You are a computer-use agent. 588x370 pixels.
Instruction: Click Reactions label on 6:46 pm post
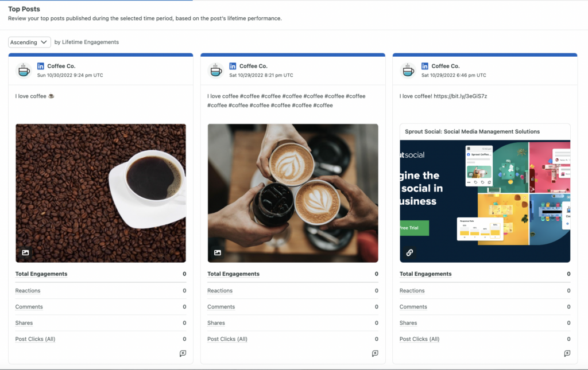412,291
